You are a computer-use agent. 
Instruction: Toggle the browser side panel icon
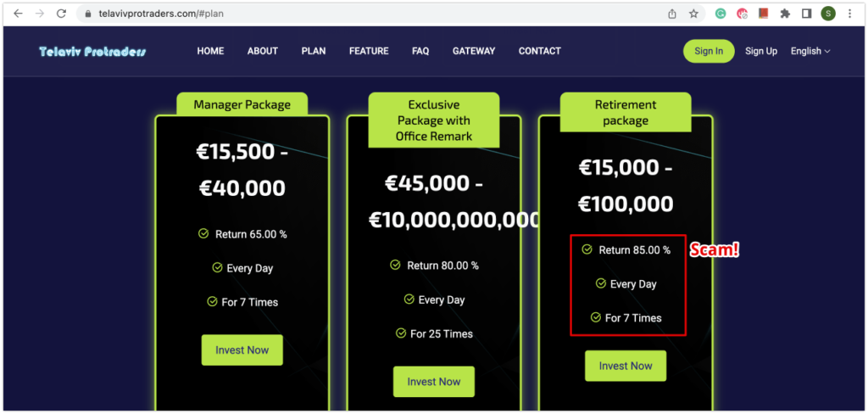click(x=807, y=14)
